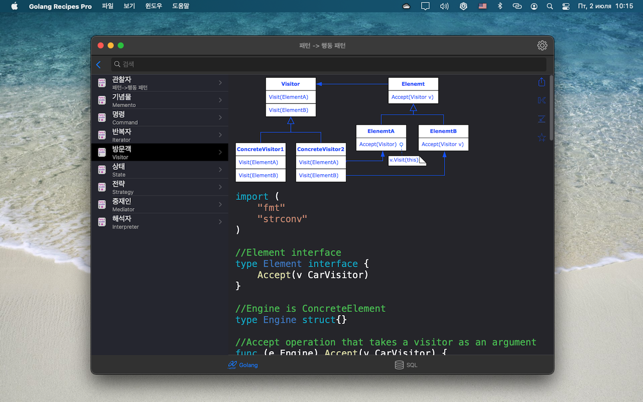Click the "type Engine struct{}" code line
The image size is (643, 402).
(x=291, y=320)
